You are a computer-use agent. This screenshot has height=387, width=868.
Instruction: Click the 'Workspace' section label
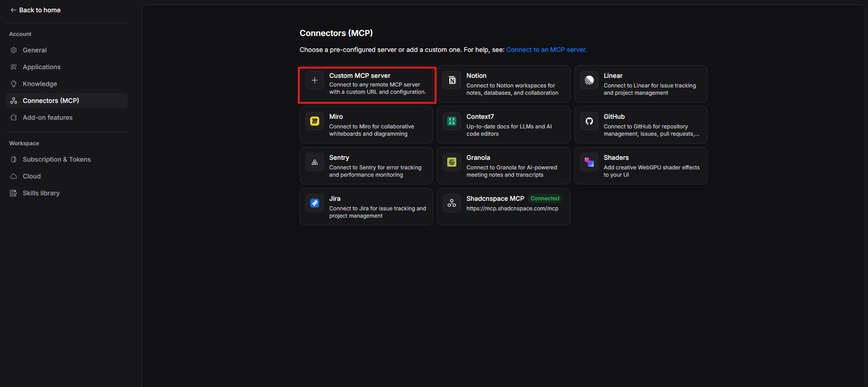24,143
